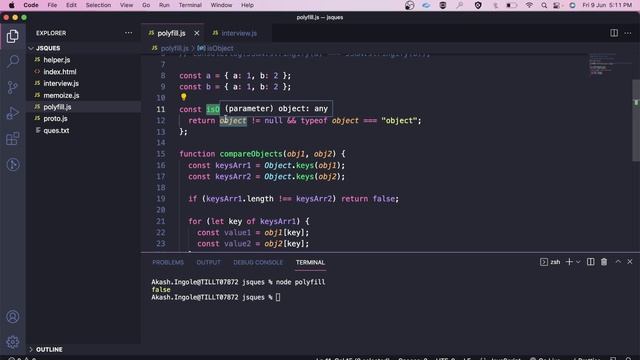
Task: Open the Manage gear icon
Action: point(13,342)
